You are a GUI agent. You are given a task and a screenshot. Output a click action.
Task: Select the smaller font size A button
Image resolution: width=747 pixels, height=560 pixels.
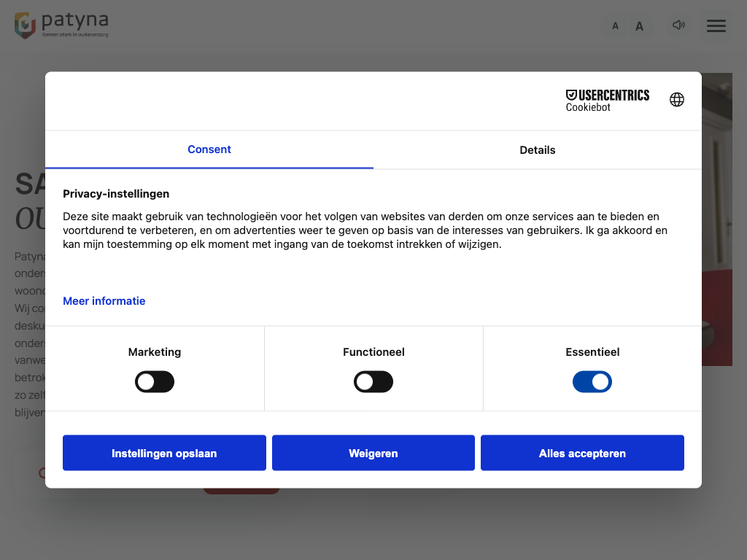click(x=615, y=26)
